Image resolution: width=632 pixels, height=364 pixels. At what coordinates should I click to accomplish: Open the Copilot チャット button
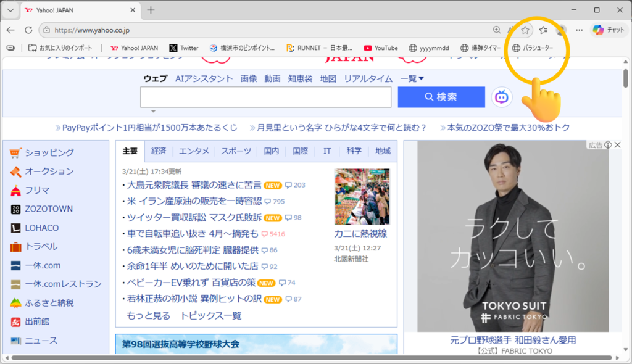coord(609,30)
